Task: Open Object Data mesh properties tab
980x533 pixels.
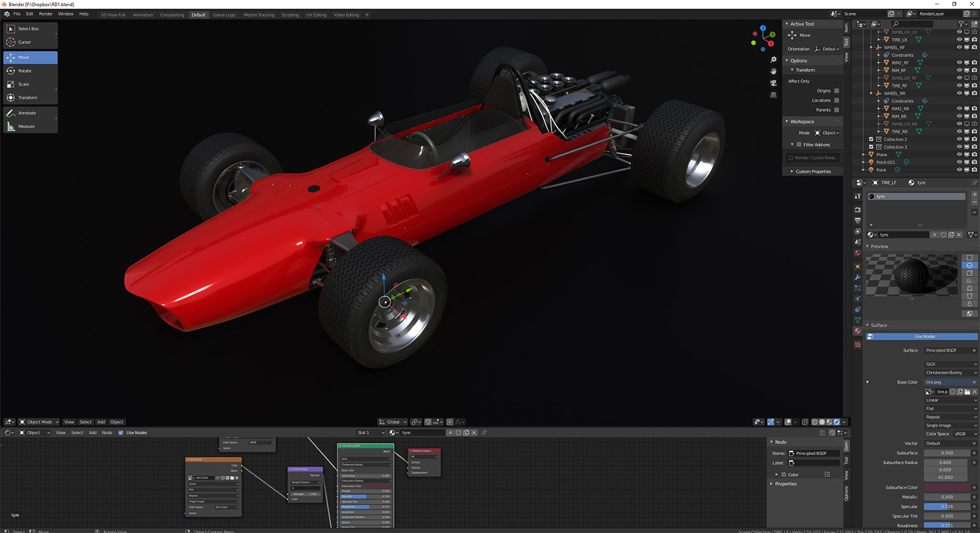Action: (x=858, y=320)
